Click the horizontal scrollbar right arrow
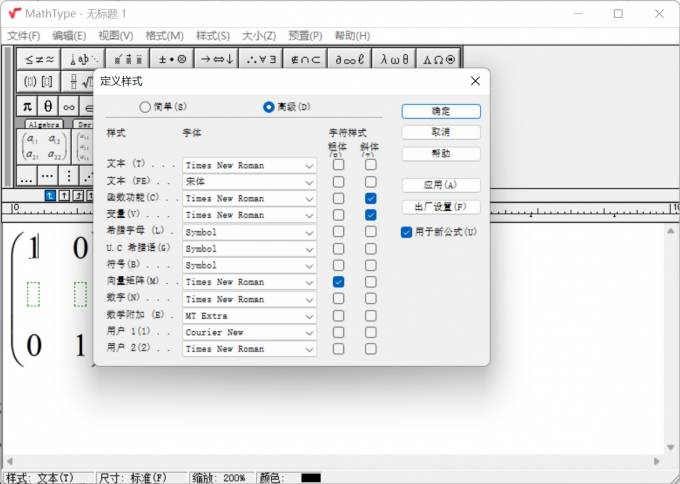680x484 pixels. pyautogui.click(x=657, y=461)
